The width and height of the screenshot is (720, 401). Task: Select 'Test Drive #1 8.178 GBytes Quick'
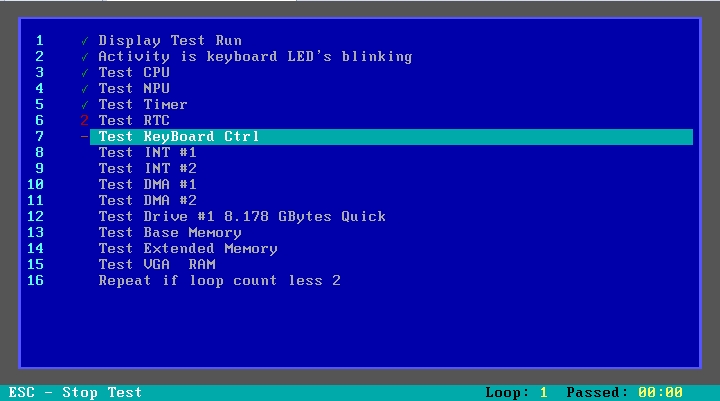coord(242,216)
